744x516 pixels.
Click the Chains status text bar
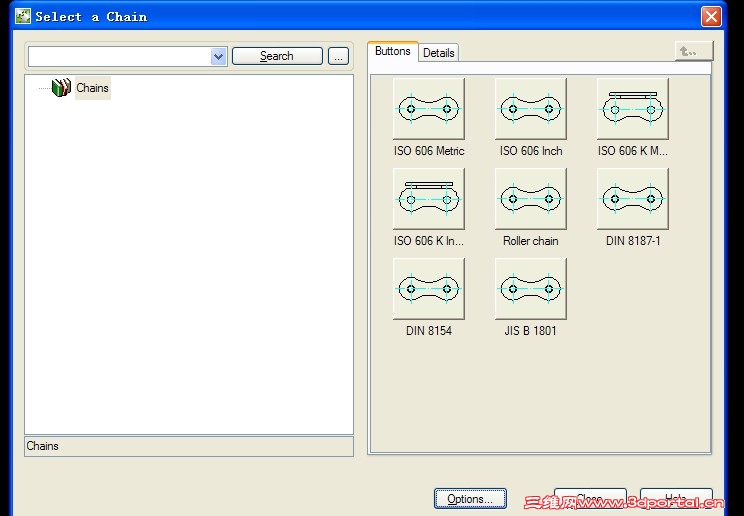point(189,446)
